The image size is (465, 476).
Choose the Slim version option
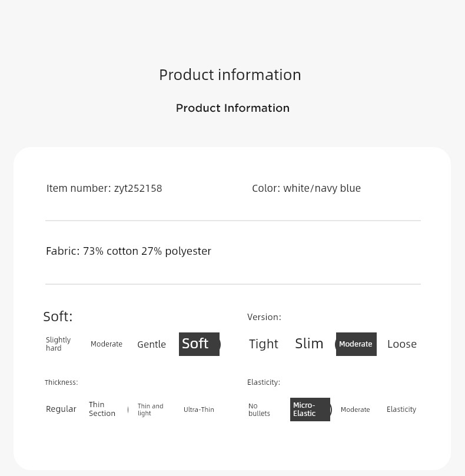[x=309, y=344]
